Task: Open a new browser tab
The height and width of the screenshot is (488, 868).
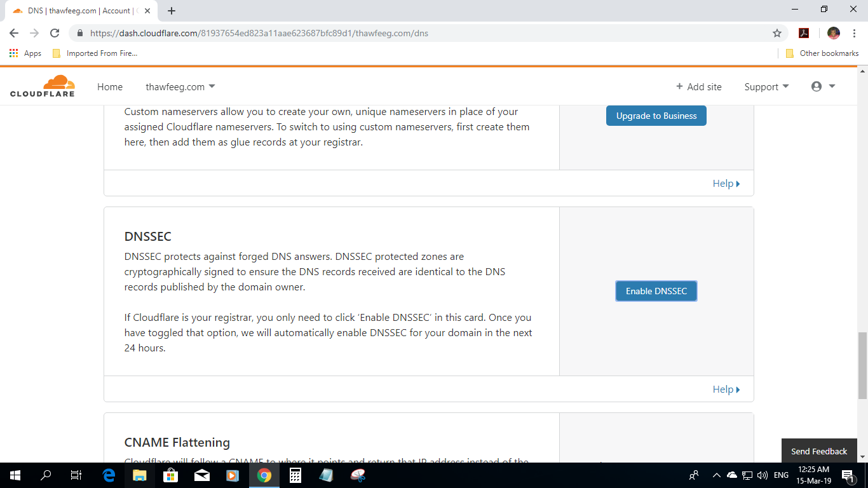Action: (172, 11)
